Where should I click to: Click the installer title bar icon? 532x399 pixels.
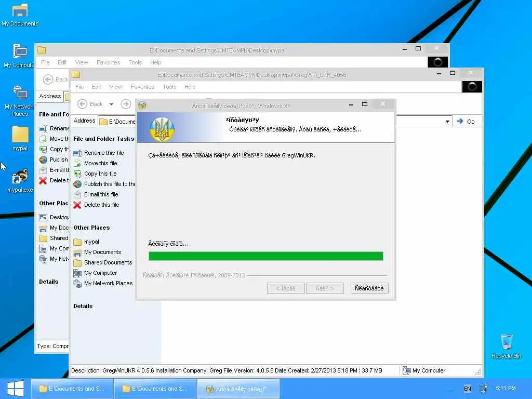pyautogui.click(x=142, y=105)
